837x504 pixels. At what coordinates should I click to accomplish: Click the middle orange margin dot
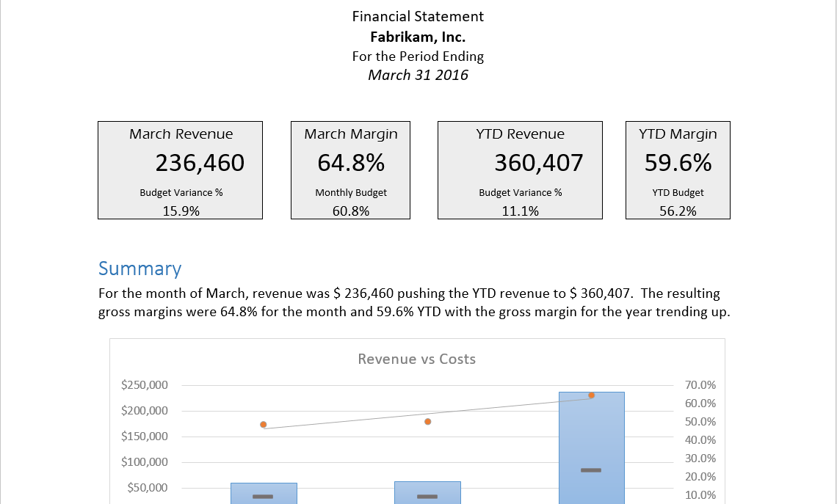pyautogui.click(x=427, y=421)
